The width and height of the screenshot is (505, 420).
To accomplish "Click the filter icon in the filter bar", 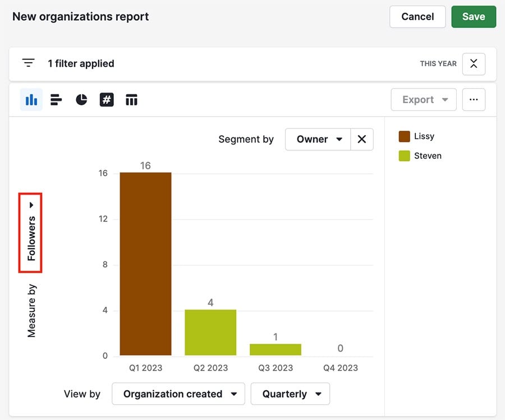I will point(28,63).
